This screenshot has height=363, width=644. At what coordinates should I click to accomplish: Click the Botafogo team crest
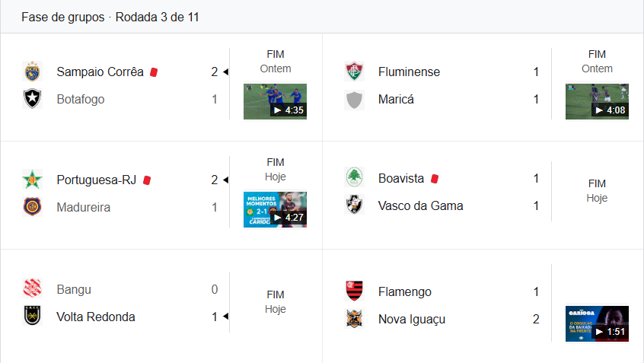(32, 99)
